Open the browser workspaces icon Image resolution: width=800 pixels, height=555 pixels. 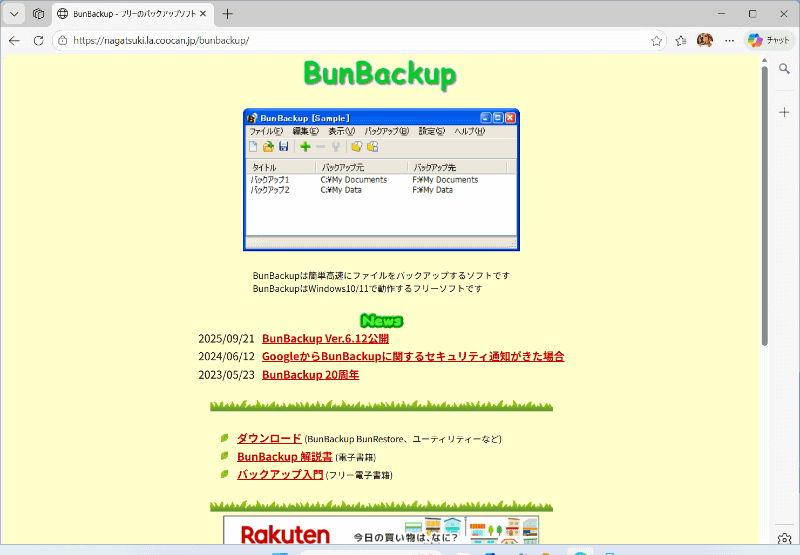click(38, 14)
